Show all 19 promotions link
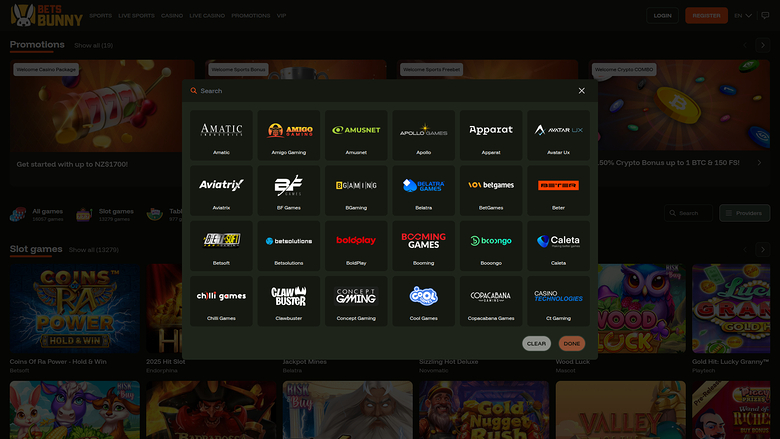Image resolution: width=780 pixels, height=439 pixels. 94,45
